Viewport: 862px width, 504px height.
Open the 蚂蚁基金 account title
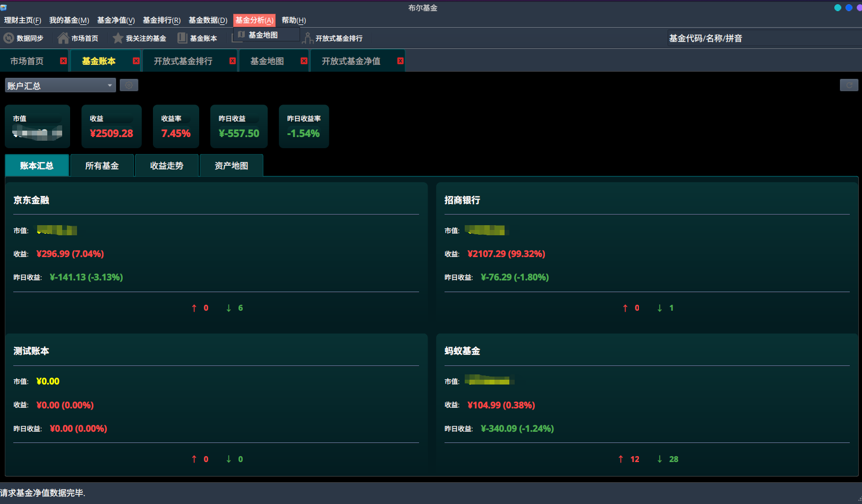pyautogui.click(x=462, y=351)
